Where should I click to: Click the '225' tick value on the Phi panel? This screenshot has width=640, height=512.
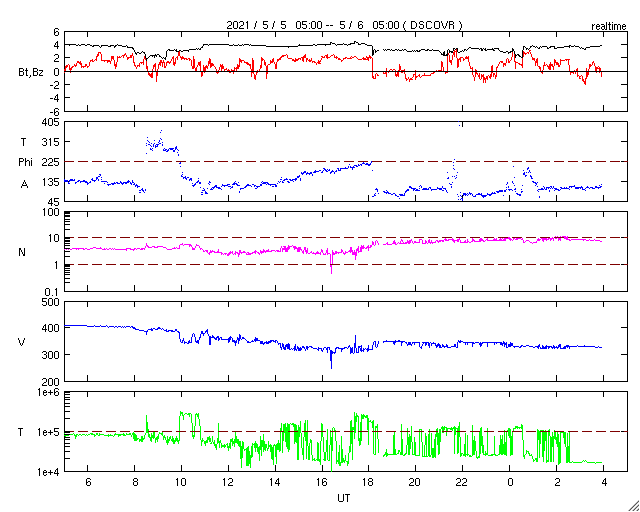click(51, 162)
